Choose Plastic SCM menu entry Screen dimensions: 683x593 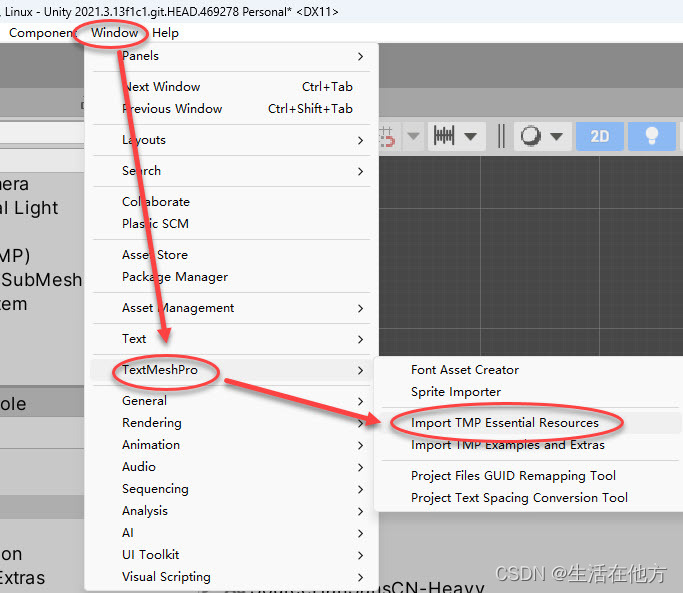tap(231, 224)
